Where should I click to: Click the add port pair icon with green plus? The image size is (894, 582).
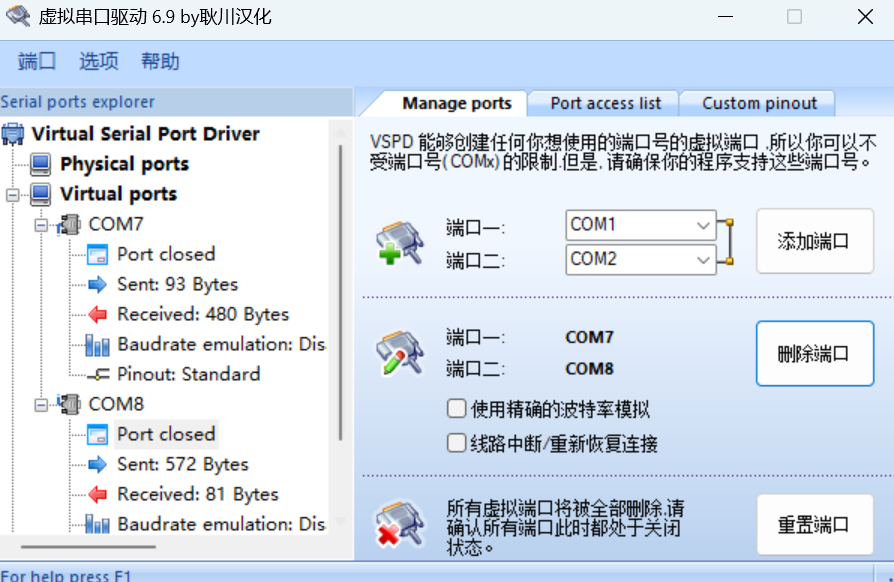pyautogui.click(x=400, y=243)
